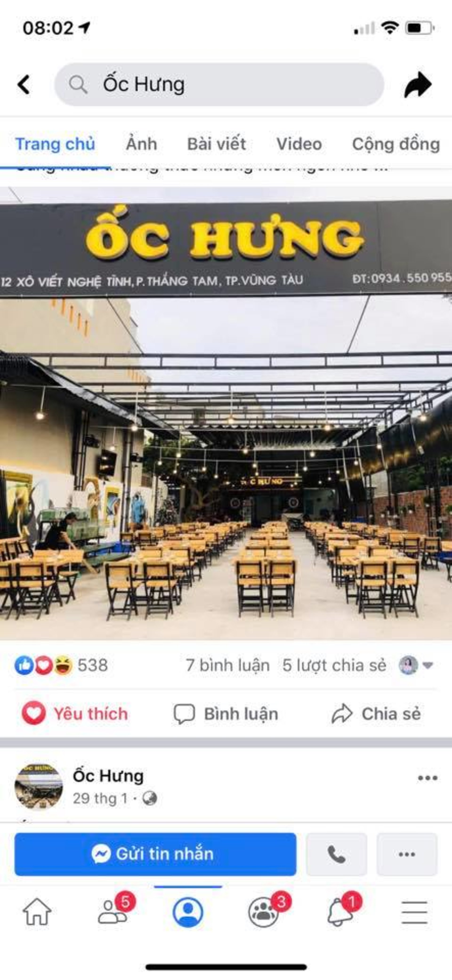452x980 pixels.
Task: Tap the Ốc Hưng search field
Action: coord(219,85)
